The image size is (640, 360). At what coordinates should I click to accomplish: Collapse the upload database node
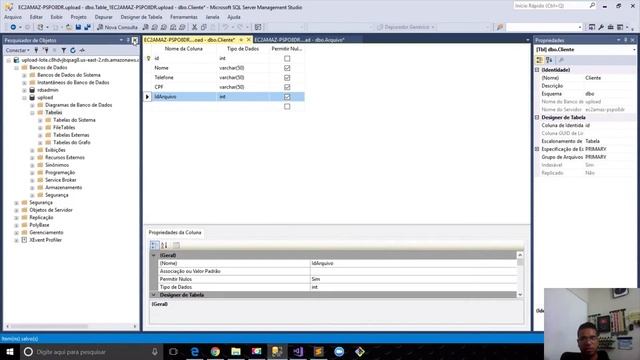click(24, 98)
